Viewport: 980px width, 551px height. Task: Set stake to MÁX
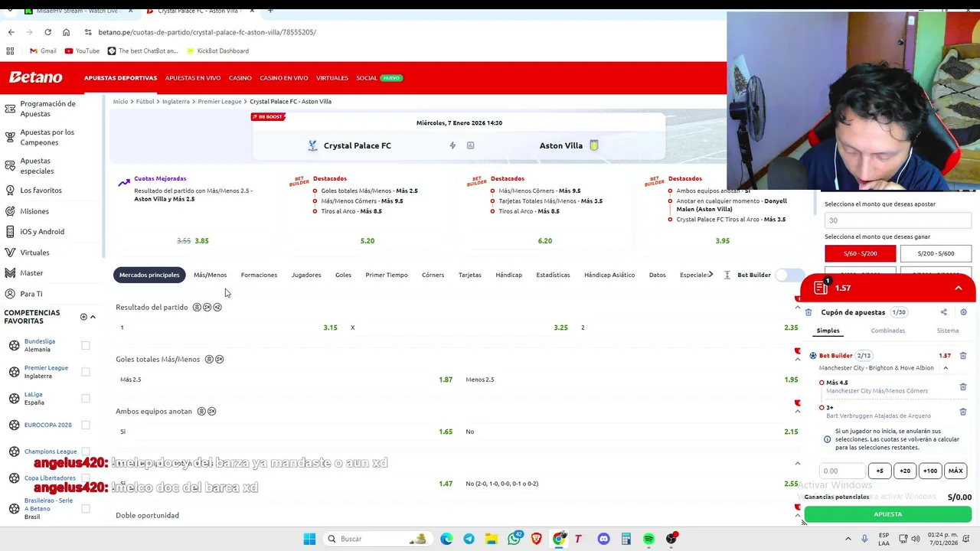pos(955,471)
